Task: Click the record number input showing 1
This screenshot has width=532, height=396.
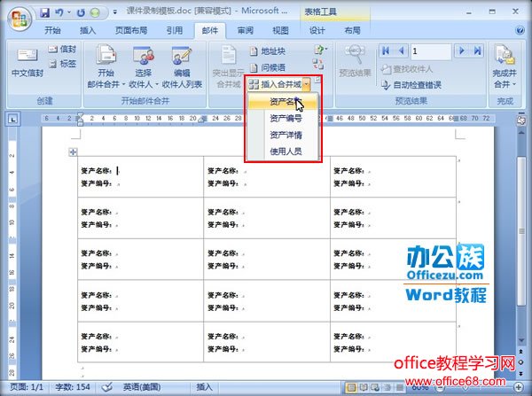Action: 431,51
